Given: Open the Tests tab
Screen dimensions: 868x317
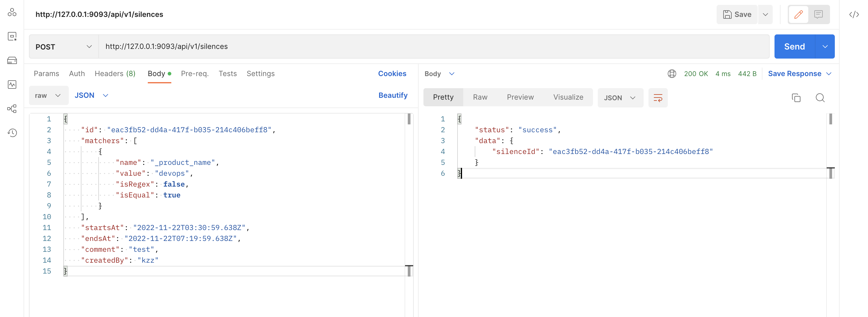Looking at the screenshot, I should [x=227, y=74].
